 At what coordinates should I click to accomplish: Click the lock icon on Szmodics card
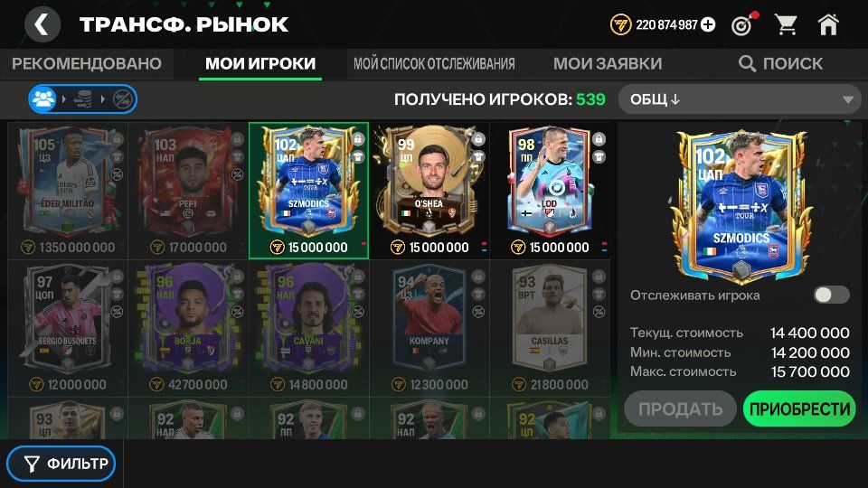pos(358,138)
